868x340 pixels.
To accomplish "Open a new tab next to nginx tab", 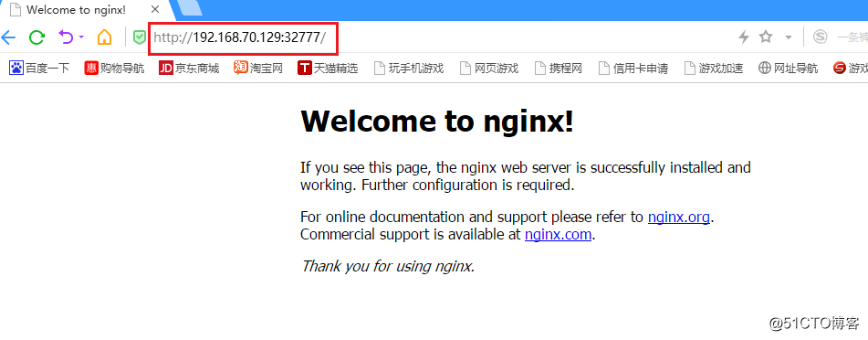I will (x=191, y=7).
